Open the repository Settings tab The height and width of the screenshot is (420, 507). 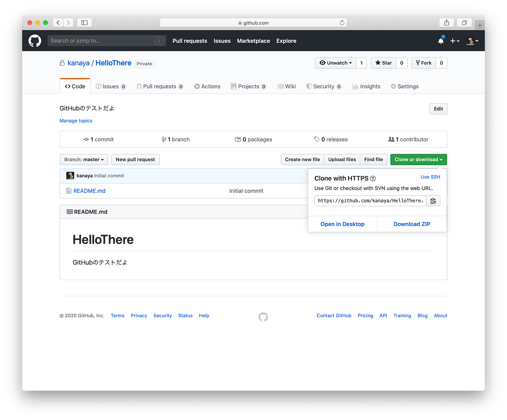pos(405,87)
